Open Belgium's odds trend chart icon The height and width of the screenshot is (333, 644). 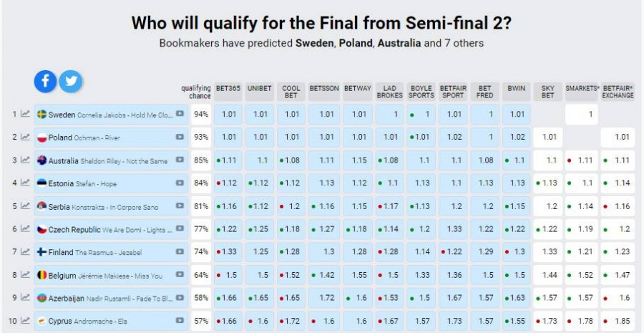[25, 275]
